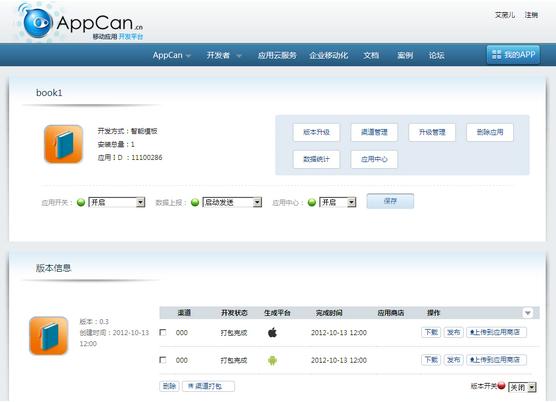Click the 保存 button
This screenshot has height=402, width=556.
click(390, 201)
